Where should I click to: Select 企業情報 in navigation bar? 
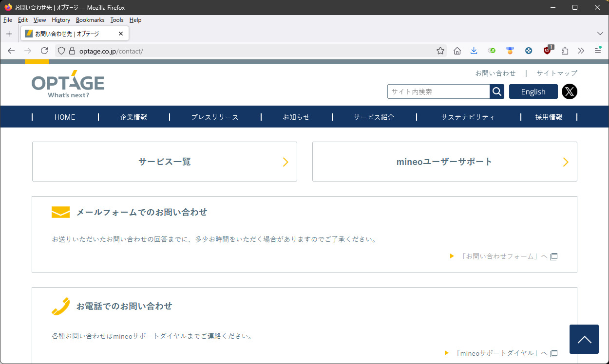133,117
